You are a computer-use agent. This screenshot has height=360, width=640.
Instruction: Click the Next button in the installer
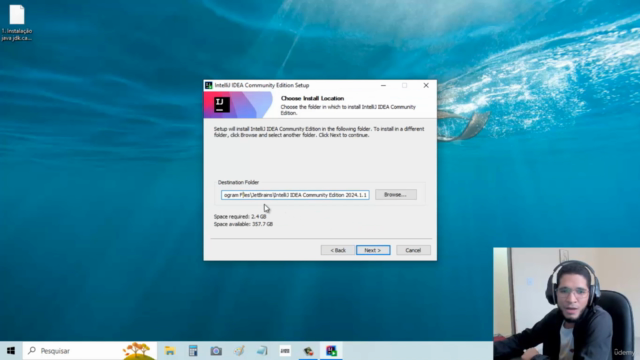373,250
